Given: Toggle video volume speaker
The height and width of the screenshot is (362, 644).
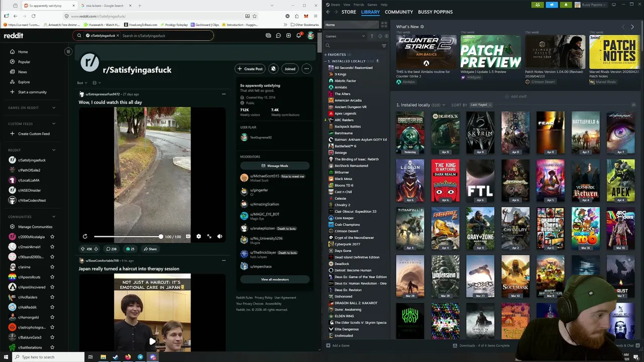Looking at the screenshot, I should [220, 236].
